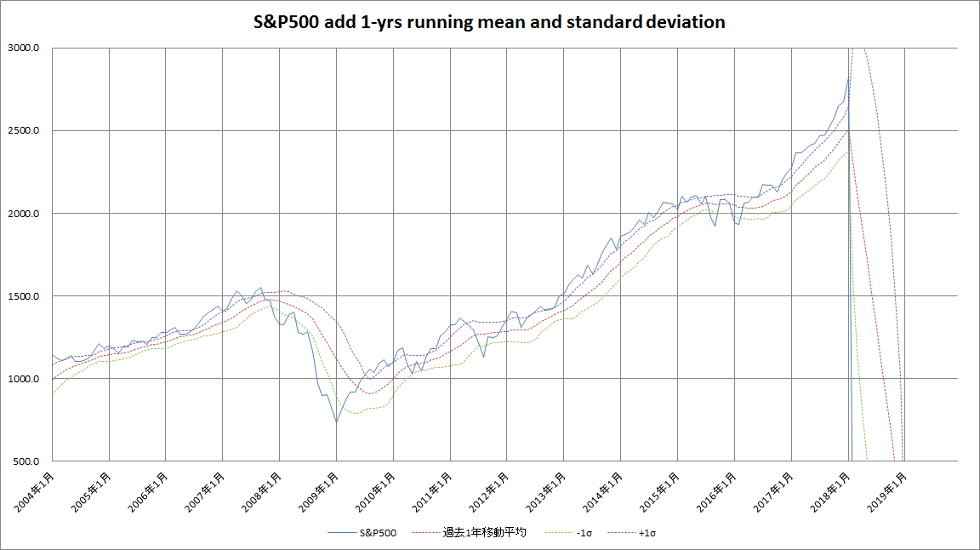980x550 pixels.
Task: Select the +1σ legend entry
Action: click(x=631, y=533)
